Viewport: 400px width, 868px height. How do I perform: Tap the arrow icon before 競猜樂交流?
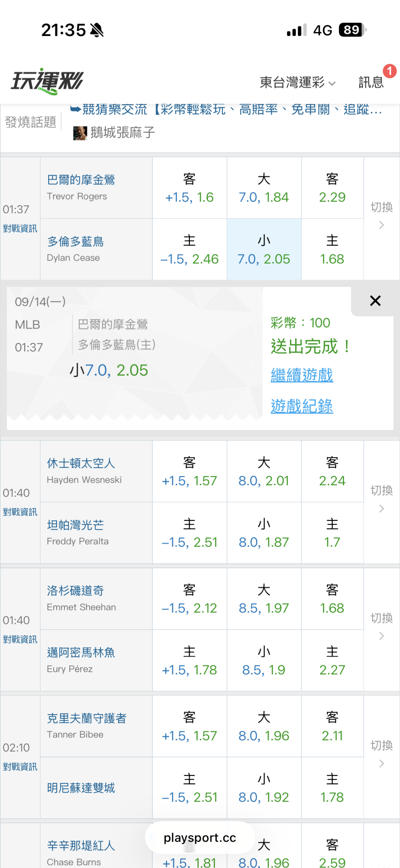[x=75, y=109]
